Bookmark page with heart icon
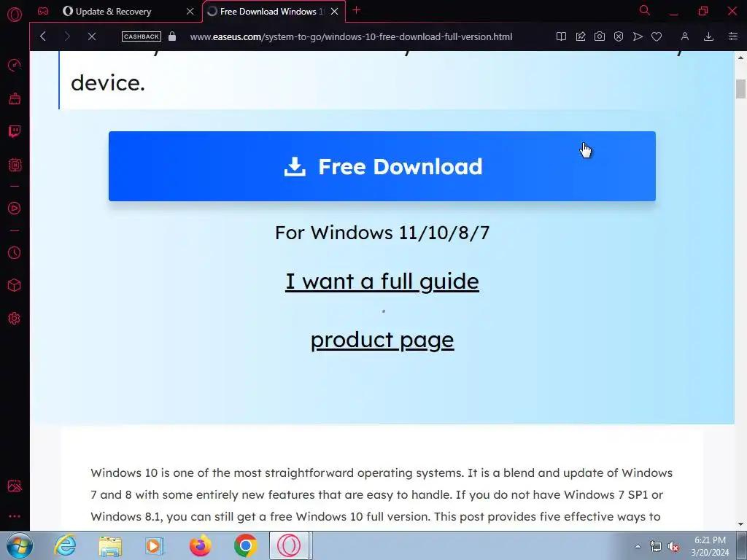 click(x=657, y=36)
